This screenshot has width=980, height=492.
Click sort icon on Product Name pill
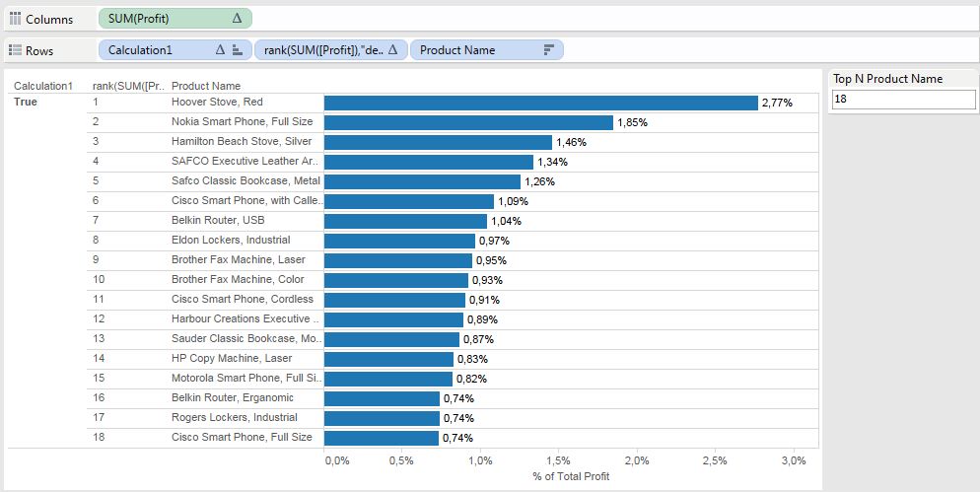(549, 50)
